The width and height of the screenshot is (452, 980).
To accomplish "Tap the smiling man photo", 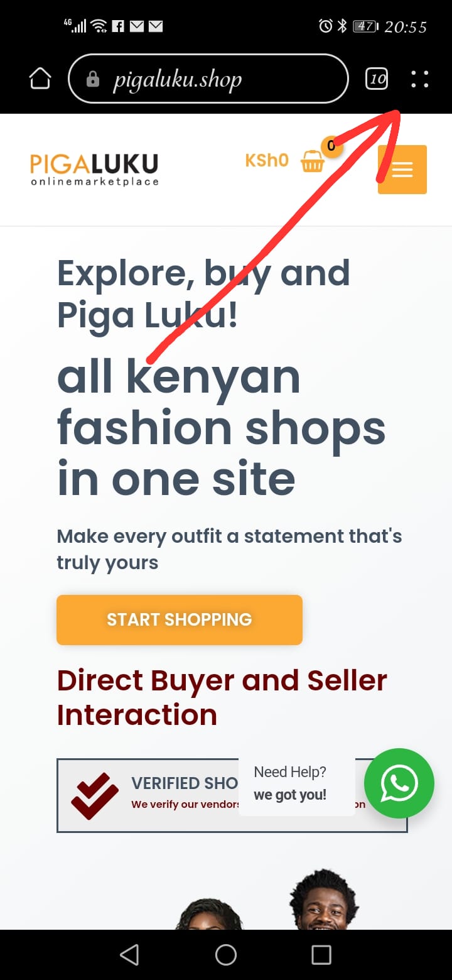I will [x=323, y=900].
